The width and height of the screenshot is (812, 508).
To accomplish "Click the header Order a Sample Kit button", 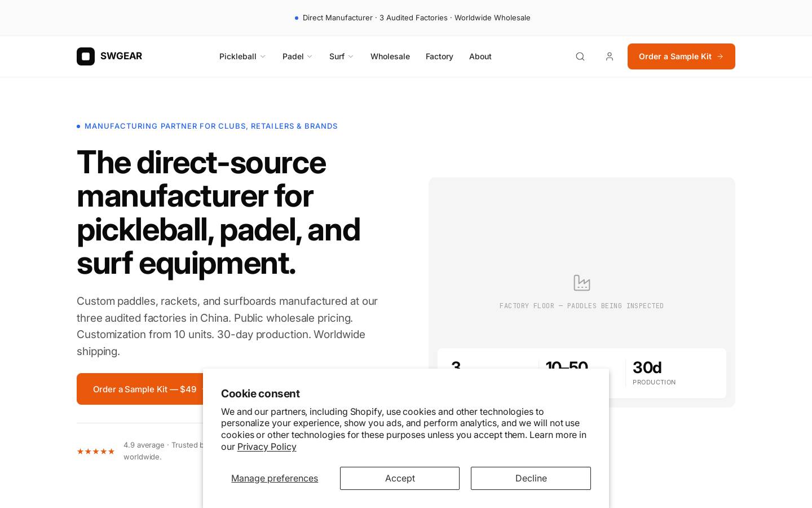I will (681, 56).
